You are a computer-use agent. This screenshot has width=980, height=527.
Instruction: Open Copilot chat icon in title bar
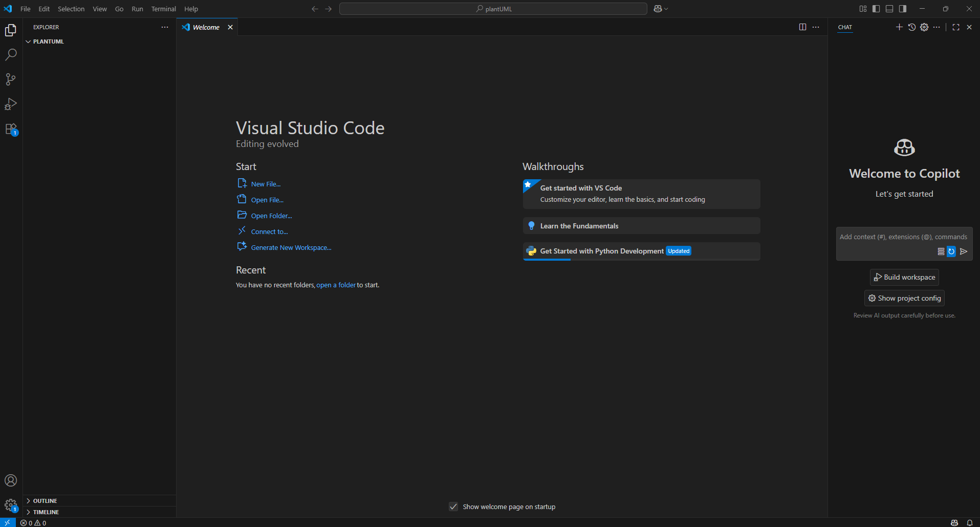coord(658,9)
